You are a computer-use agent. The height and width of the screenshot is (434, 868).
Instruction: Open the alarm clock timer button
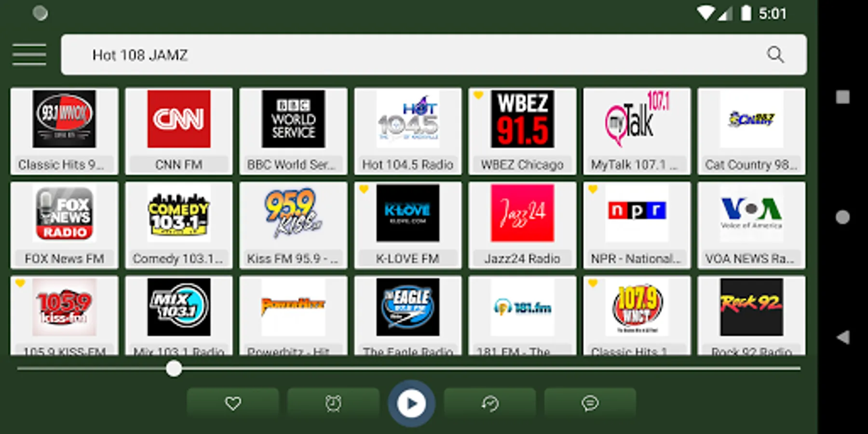[x=333, y=403]
